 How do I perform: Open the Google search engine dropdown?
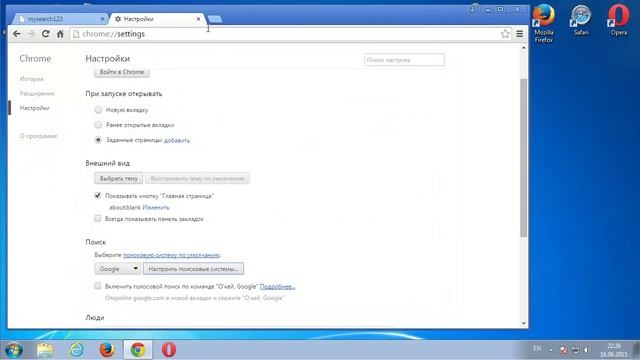[118, 269]
